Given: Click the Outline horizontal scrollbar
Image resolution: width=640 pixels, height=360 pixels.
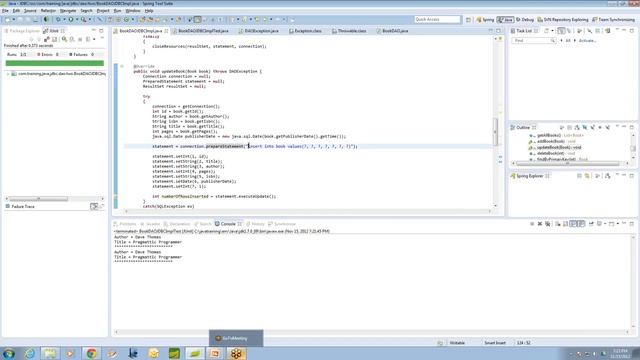Looking at the screenshot, I should pyautogui.click(x=567, y=163).
